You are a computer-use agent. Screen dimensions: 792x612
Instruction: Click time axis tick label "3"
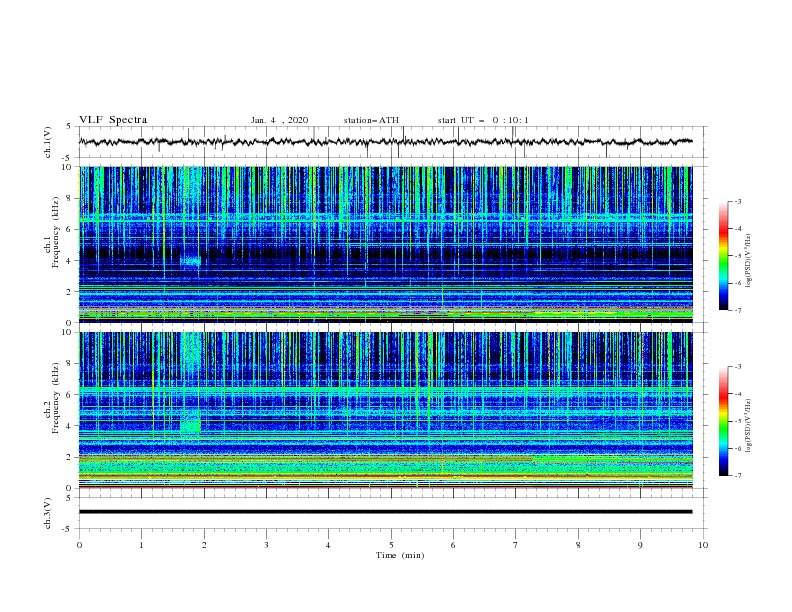266,545
